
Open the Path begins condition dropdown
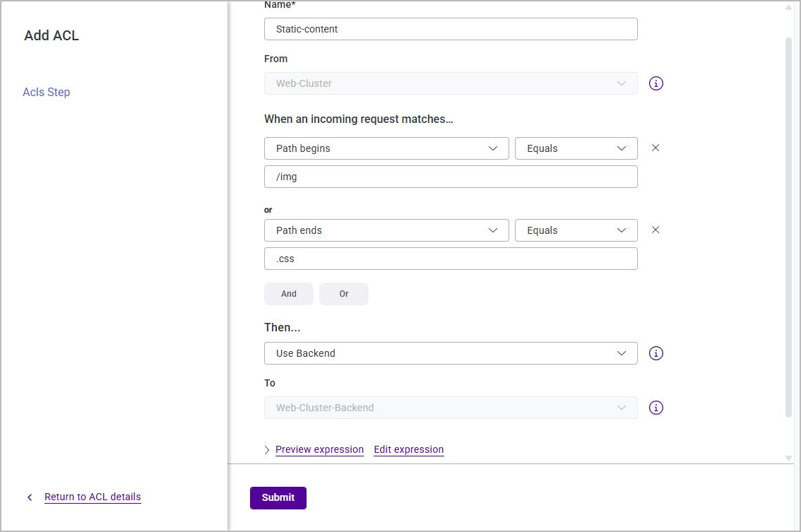point(386,148)
